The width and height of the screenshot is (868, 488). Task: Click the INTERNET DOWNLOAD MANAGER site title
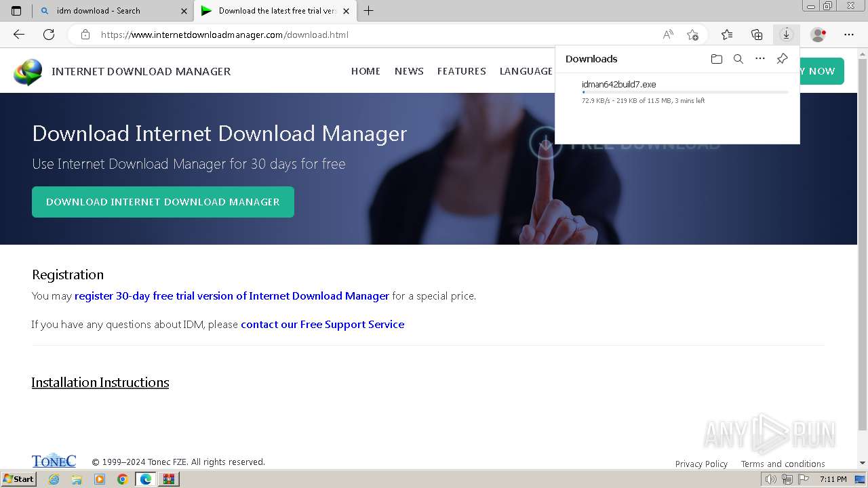coord(141,71)
